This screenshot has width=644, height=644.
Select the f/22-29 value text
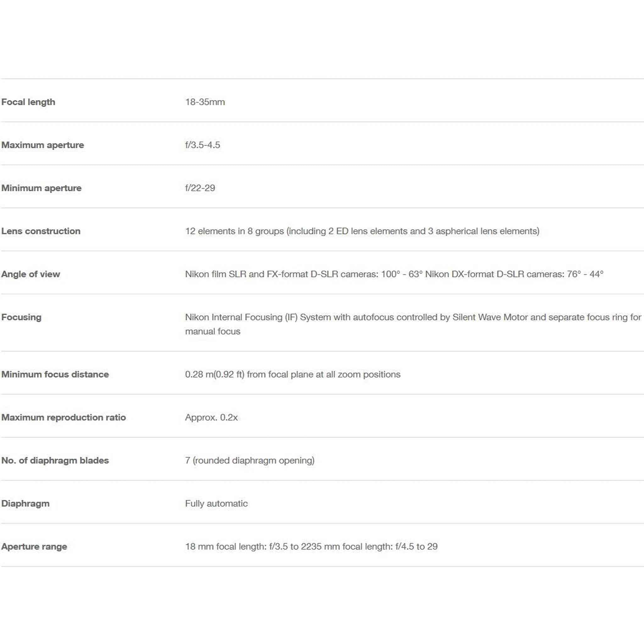(x=200, y=188)
